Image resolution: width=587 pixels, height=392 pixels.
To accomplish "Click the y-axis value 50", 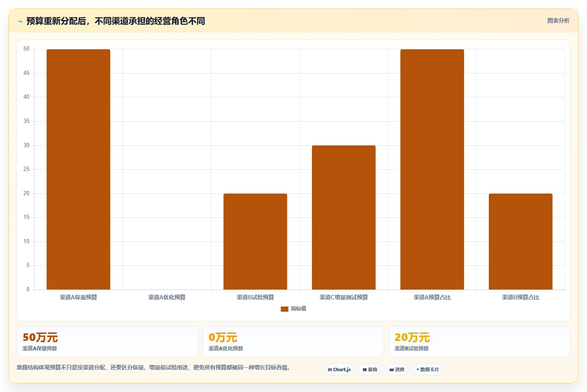I will click(x=26, y=49).
